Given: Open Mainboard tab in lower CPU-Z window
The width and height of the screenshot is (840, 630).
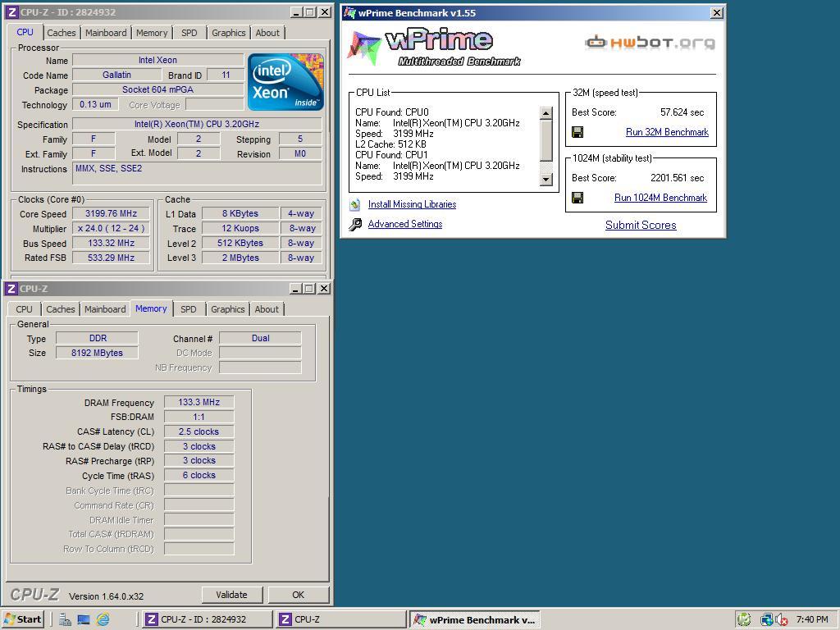Looking at the screenshot, I should pyautogui.click(x=105, y=309).
